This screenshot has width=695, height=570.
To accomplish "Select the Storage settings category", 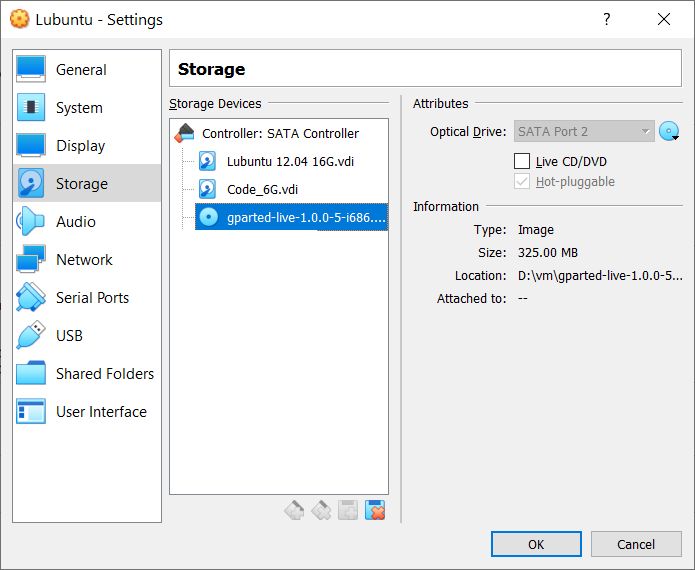I will [x=87, y=183].
